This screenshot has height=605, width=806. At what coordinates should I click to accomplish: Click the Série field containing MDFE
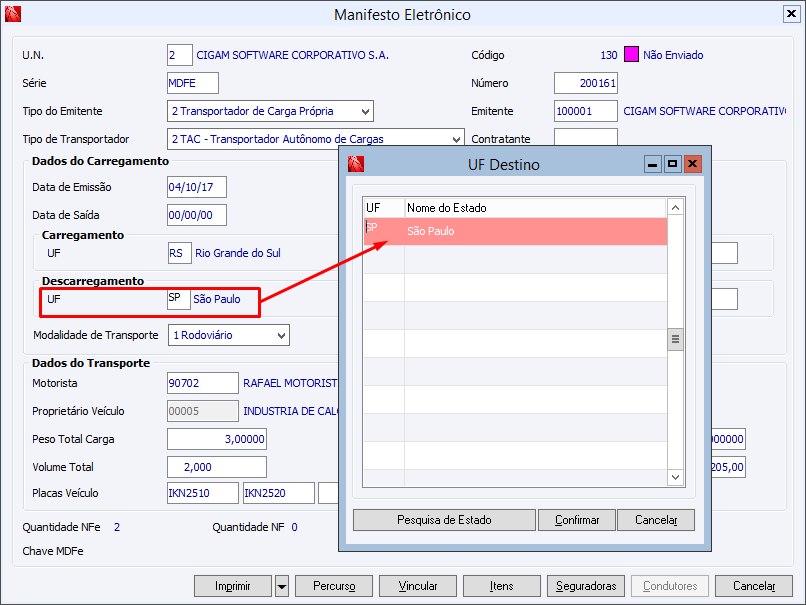tap(193, 83)
